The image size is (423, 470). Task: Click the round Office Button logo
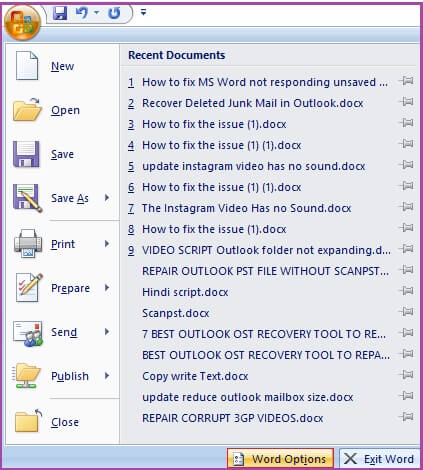[x=22, y=22]
